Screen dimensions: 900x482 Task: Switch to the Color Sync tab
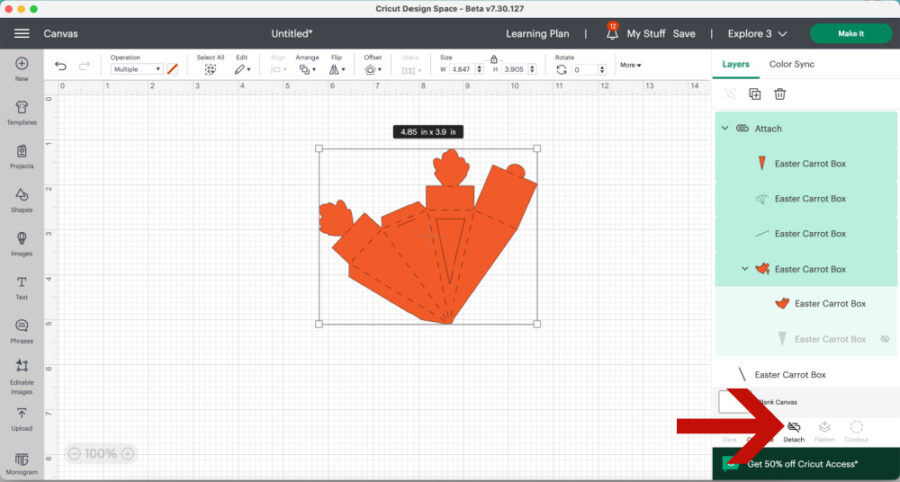pyautogui.click(x=791, y=64)
